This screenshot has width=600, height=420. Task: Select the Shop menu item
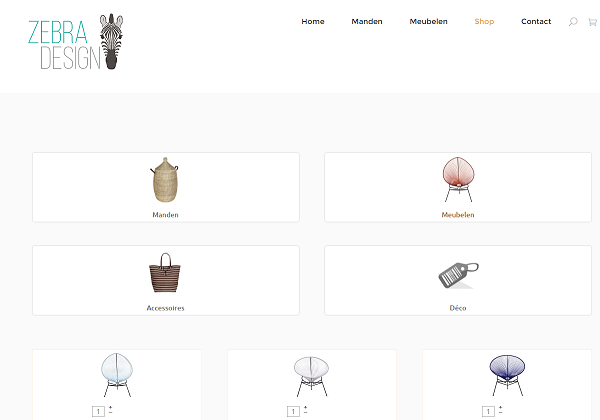pos(484,21)
